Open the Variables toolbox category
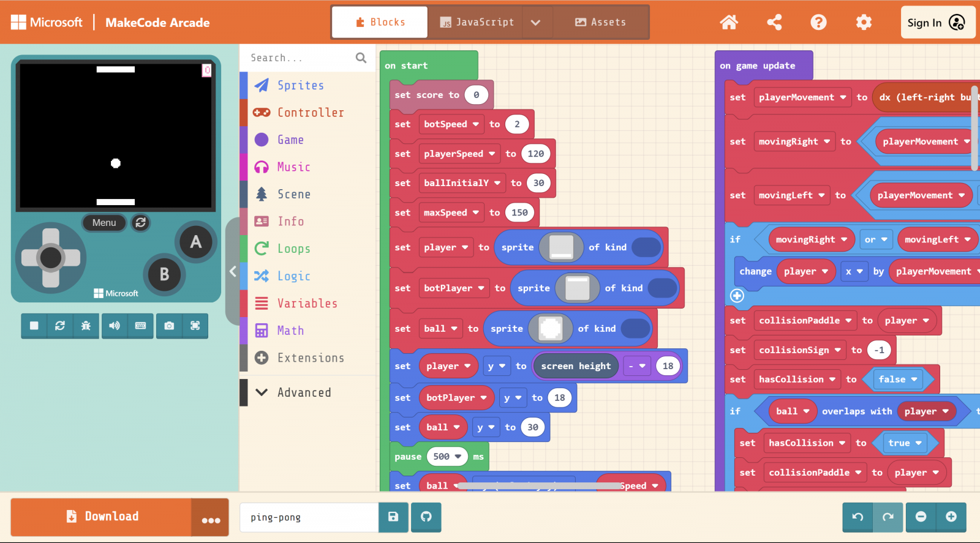The image size is (980, 543). pyautogui.click(x=307, y=303)
